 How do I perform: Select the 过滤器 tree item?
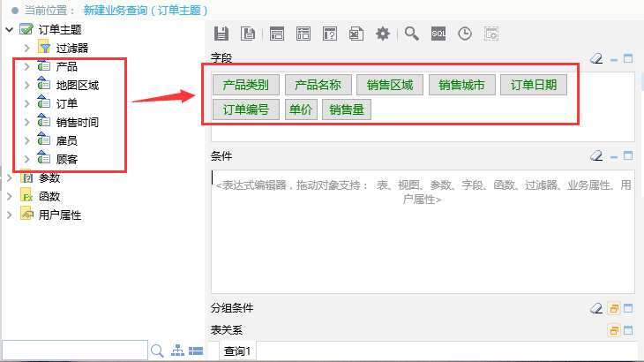coord(72,48)
